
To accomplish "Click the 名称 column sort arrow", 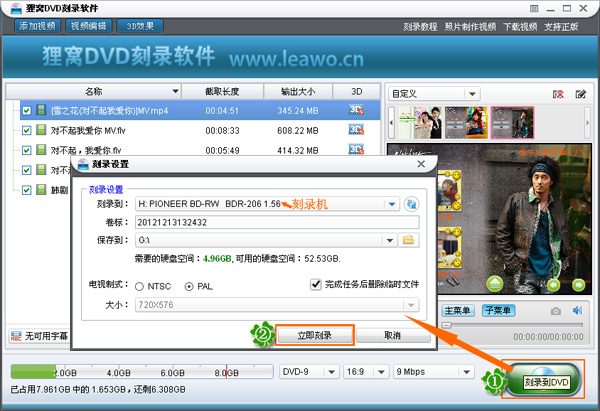I will coord(175,91).
